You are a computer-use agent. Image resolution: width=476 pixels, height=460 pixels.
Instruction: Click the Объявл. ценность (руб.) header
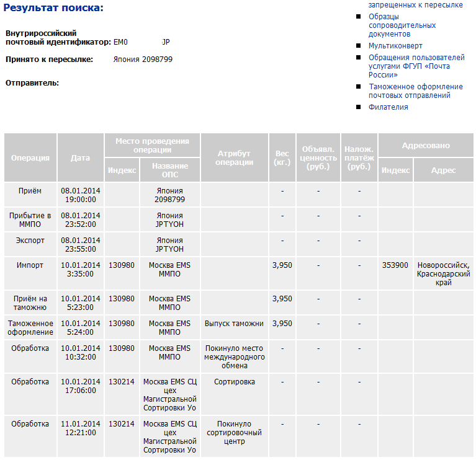[318, 157]
